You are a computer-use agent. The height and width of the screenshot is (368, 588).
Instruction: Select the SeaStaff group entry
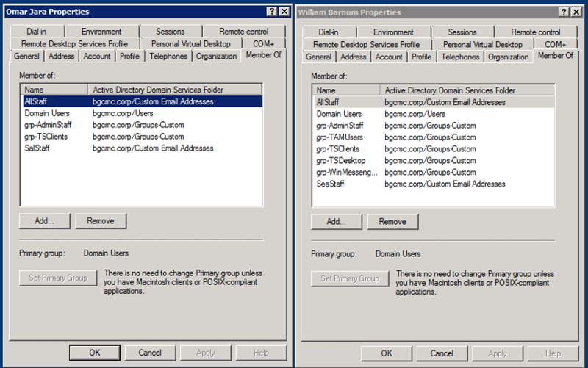[331, 184]
